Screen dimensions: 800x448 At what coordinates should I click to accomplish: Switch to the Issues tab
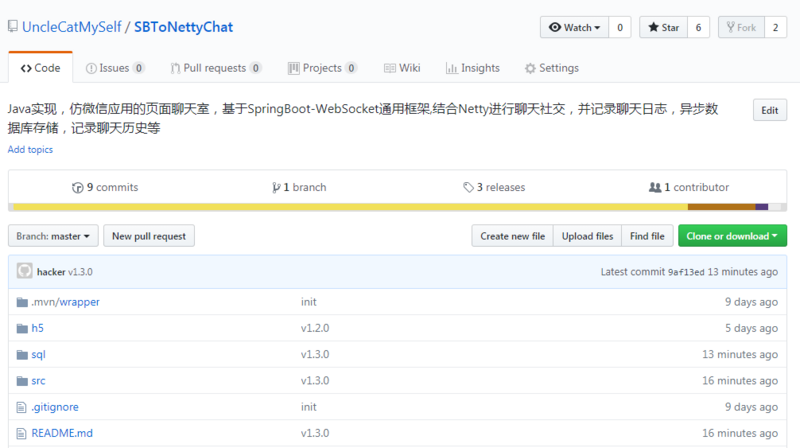(x=115, y=68)
